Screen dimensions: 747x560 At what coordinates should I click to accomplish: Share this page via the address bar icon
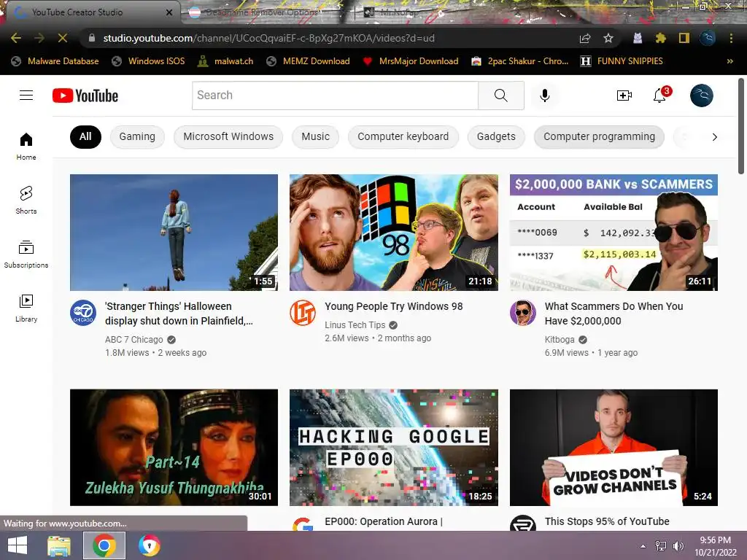click(x=585, y=38)
